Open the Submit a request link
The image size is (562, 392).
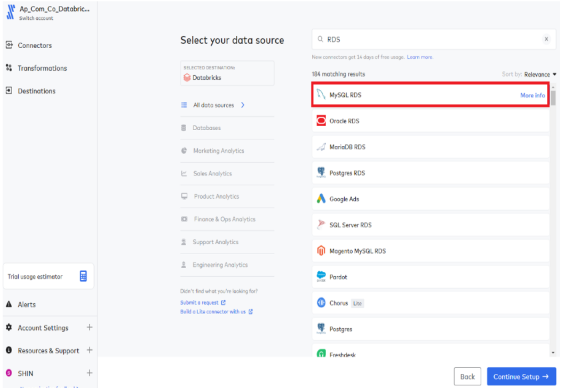(x=199, y=303)
